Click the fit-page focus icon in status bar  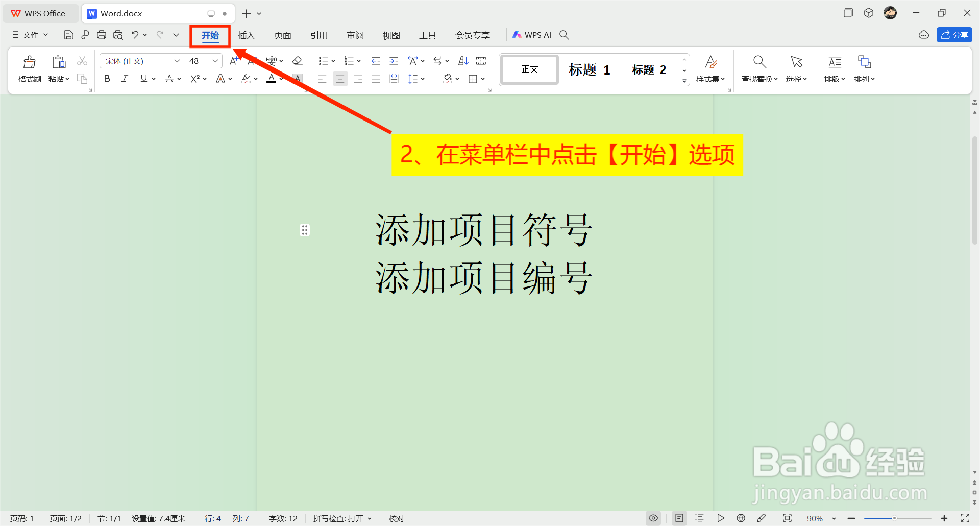click(788, 518)
